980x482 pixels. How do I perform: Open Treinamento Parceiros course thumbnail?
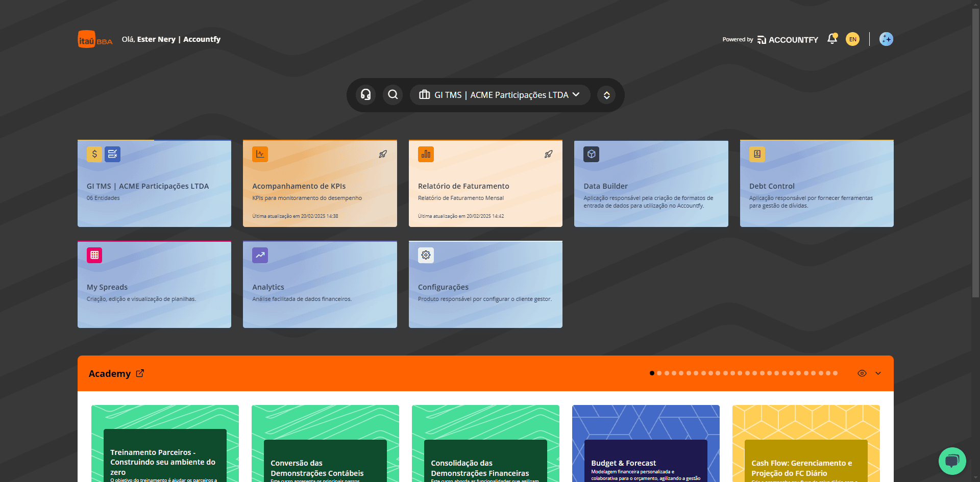point(165,443)
